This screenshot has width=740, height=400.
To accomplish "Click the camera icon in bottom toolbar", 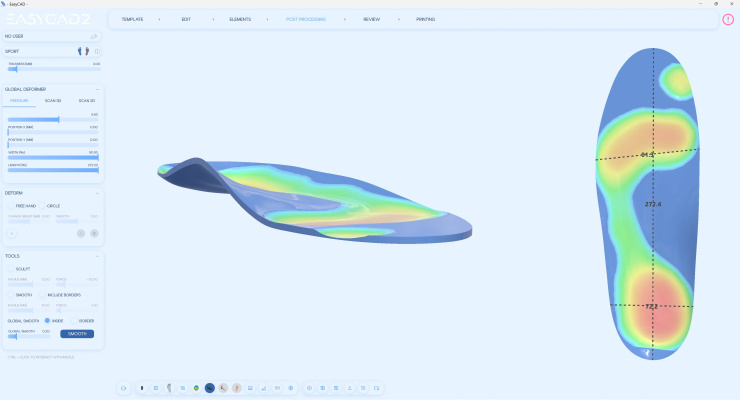I will [x=123, y=387].
